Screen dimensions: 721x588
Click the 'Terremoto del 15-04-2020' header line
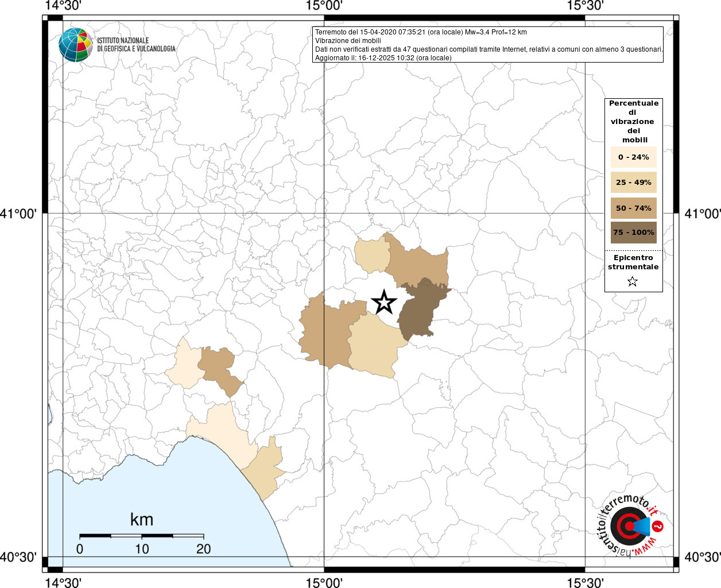click(421, 32)
